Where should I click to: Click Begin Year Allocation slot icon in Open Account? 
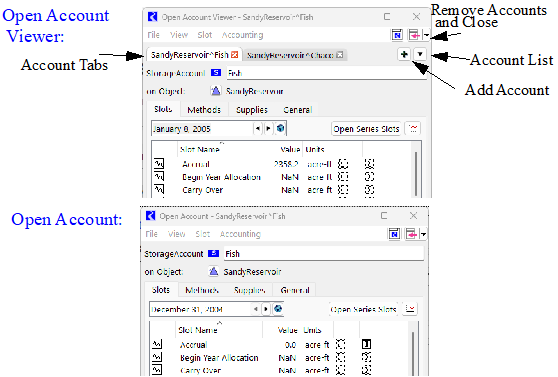pyautogui.click(x=157, y=357)
